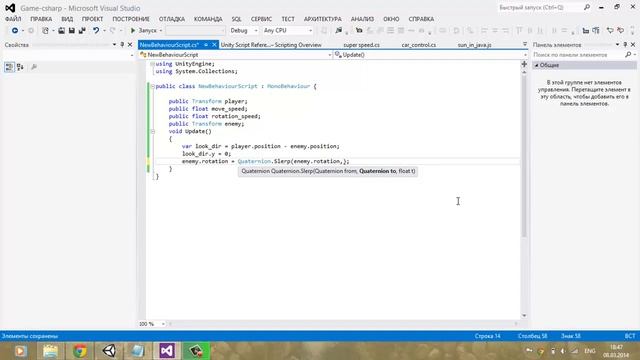Open the Запуск start options arrow
Image resolution: width=640 pixels, height=360 pixels.
pyautogui.click(x=161, y=31)
